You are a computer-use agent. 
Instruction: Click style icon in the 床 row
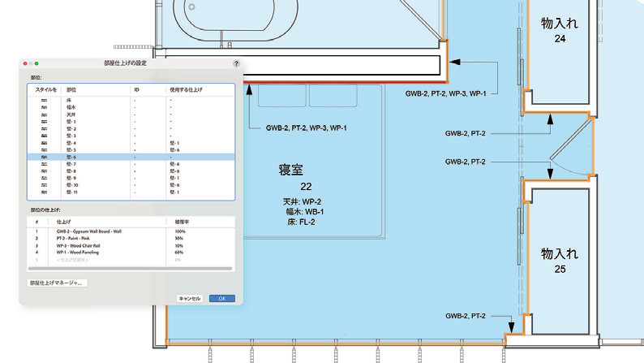tap(44, 101)
